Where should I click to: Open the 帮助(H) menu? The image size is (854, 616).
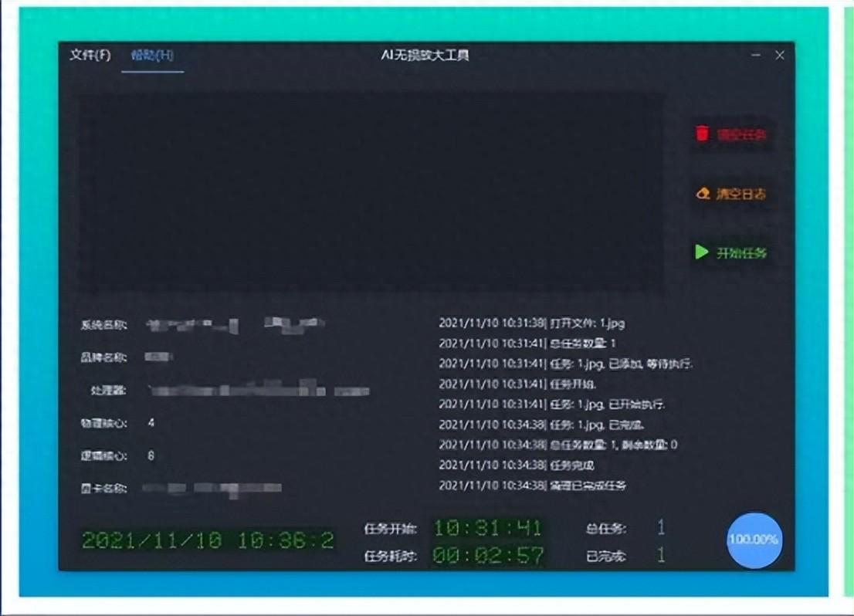pos(153,56)
